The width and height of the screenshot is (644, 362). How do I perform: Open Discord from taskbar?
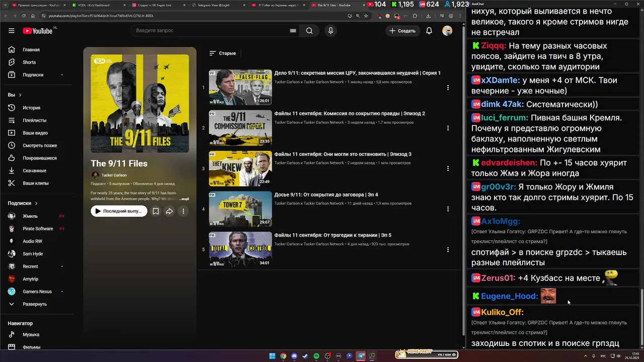coord(294,356)
